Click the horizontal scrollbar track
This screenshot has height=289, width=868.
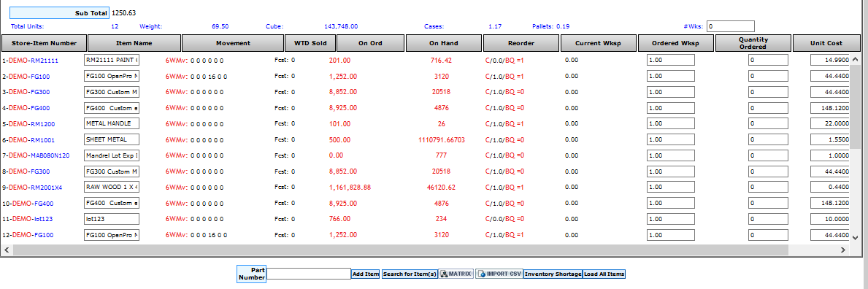coord(425,250)
